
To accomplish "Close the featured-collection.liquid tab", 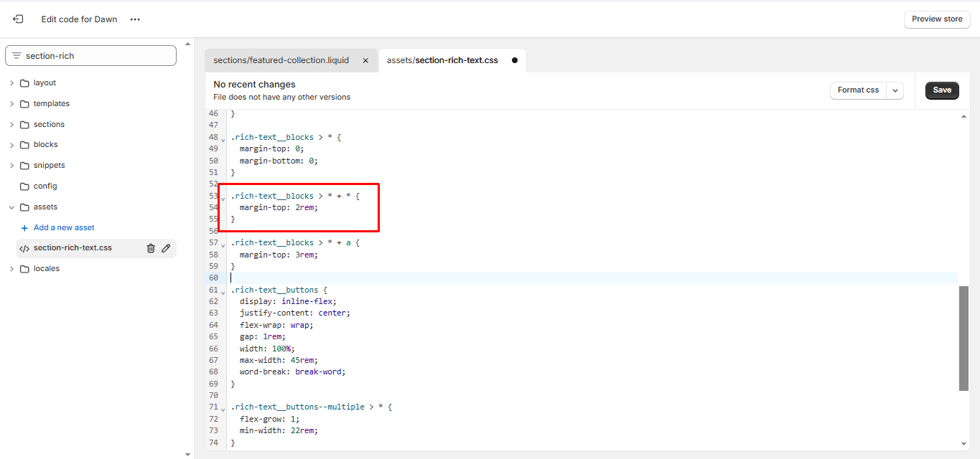I will 365,60.
